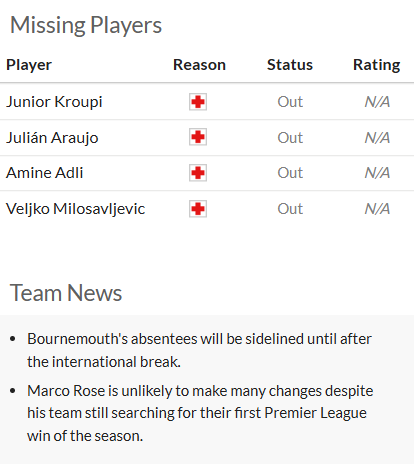Click Julián Araujo's red cross injury icon
Screen dimensions: 414x464
pos(198,137)
